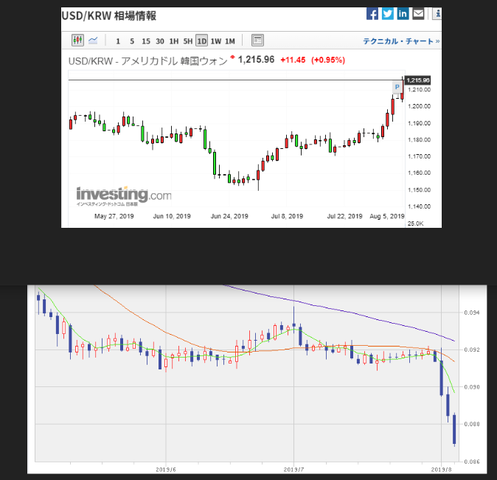Set interval to 30 minutes
This screenshot has height=480, width=497.
[x=160, y=41]
